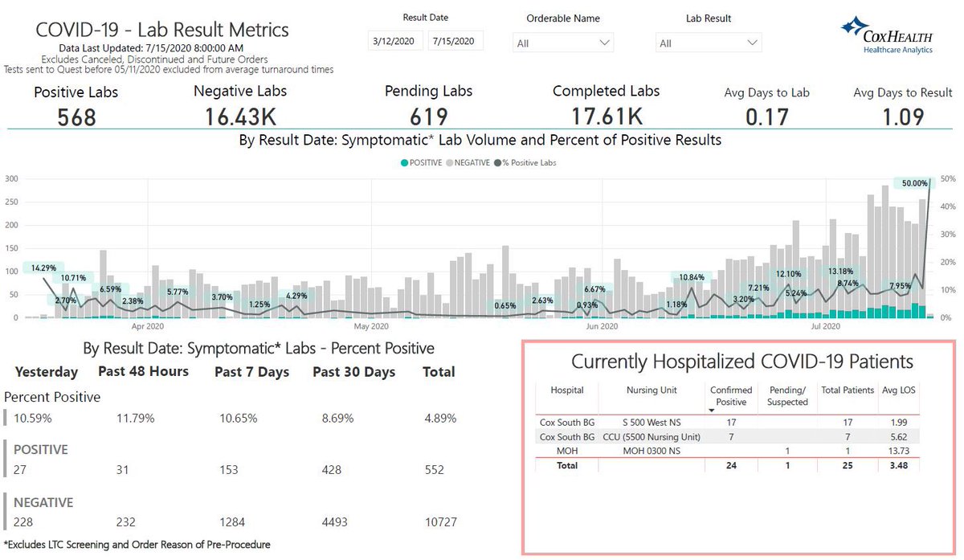Click the CoxHealth logo
The image size is (964, 560).
coord(887,36)
